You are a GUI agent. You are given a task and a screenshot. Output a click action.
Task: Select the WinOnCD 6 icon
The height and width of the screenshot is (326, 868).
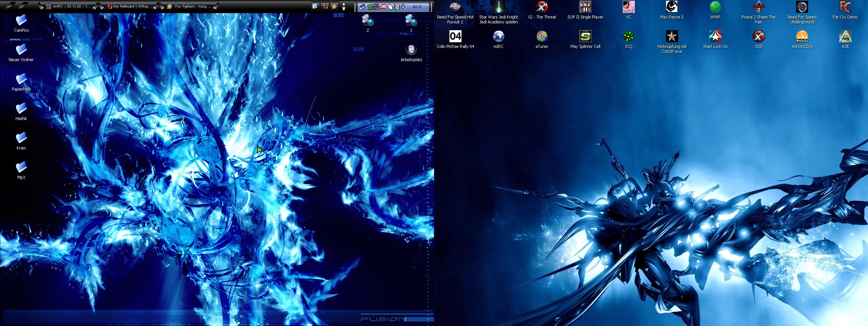tap(802, 37)
